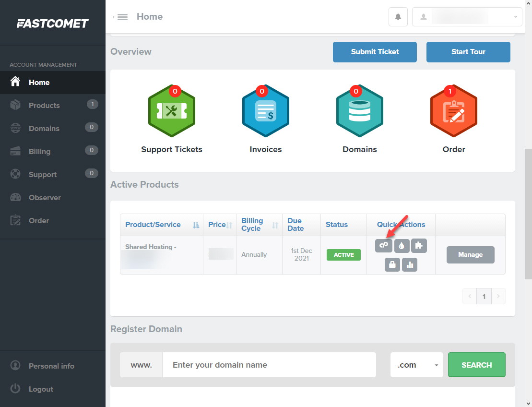Click the green SEARCH button
The height and width of the screenshot is (407, 532).
point(477,365)
